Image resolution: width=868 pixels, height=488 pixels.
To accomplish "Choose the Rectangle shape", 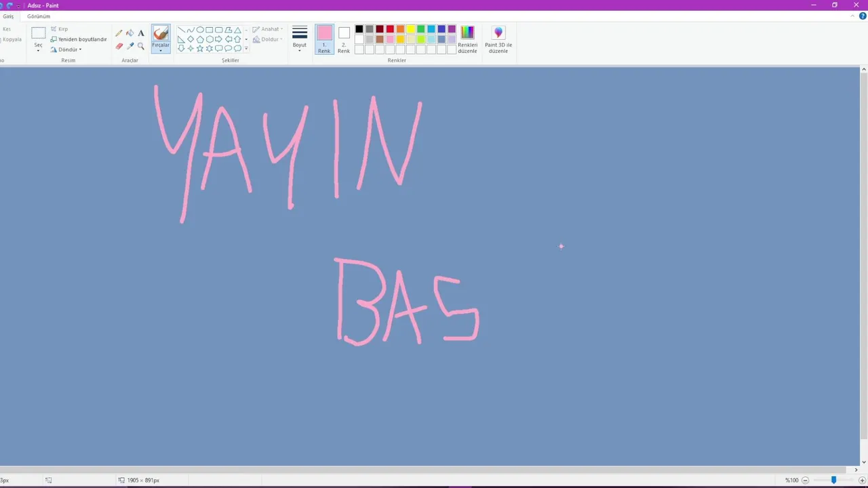I will pyautogui.click(x=210, y=30).
